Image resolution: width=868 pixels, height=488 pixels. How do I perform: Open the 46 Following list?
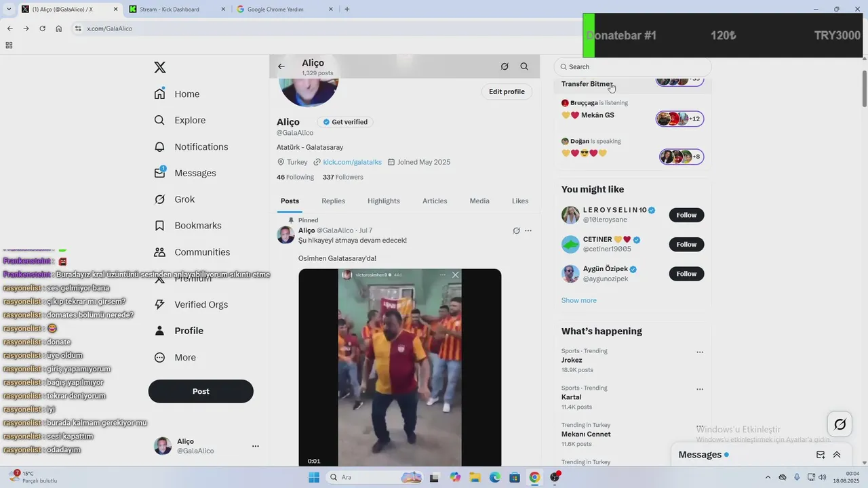pyautogui.click(x=295, y=177)
